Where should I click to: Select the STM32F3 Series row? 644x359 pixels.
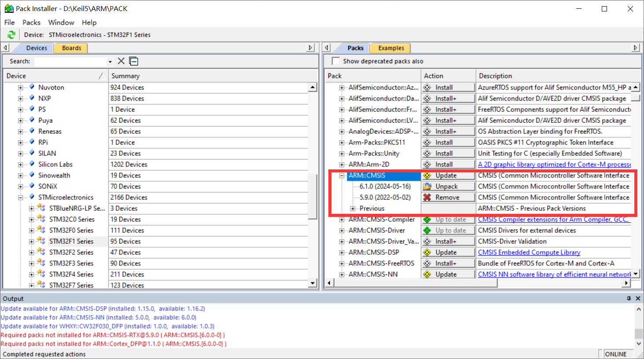click(x=71, y=264)
